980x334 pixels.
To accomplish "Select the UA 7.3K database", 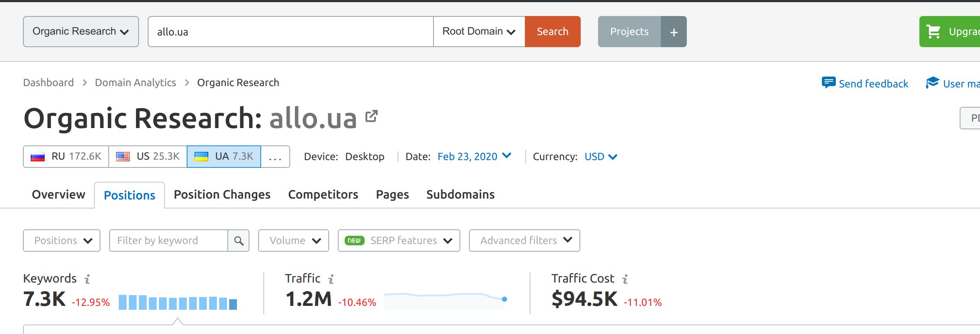I will pyautogui.click(x=224, y=157).
